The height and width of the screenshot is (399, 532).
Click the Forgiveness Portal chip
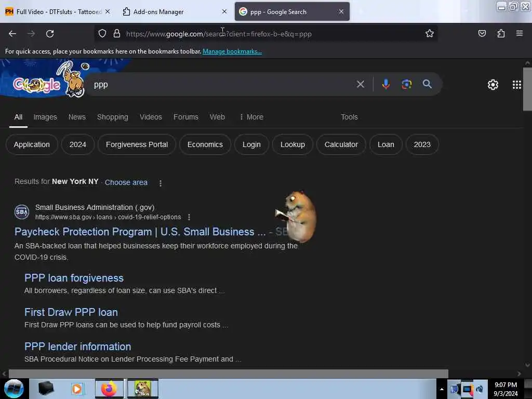[x=137, y=144]
